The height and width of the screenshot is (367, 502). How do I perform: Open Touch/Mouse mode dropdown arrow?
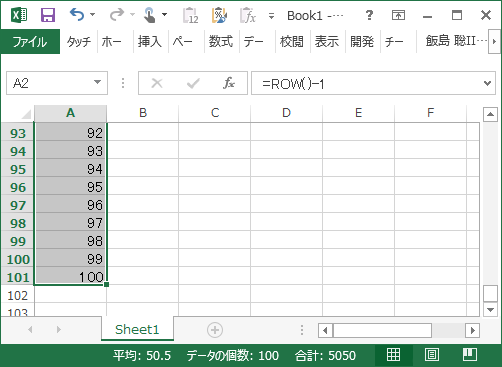[x=164, y=15]
